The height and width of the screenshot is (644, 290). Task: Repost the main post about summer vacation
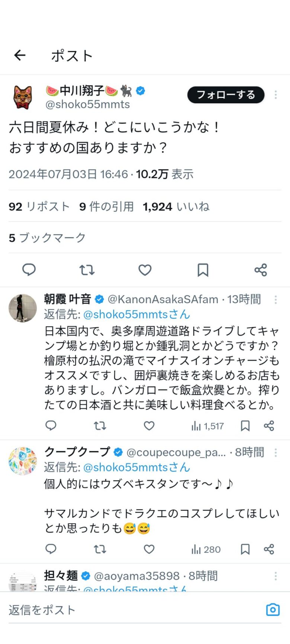(x=87, y=270)
